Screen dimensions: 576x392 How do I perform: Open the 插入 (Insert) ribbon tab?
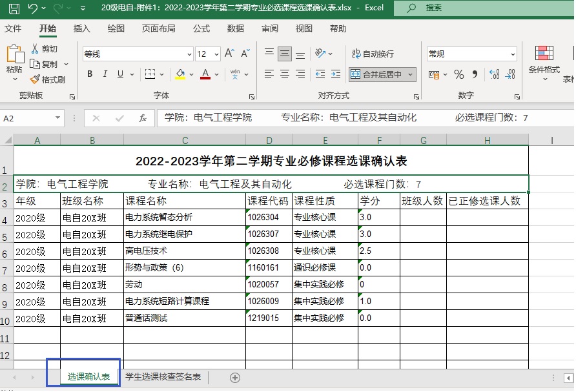coord(82,28)
